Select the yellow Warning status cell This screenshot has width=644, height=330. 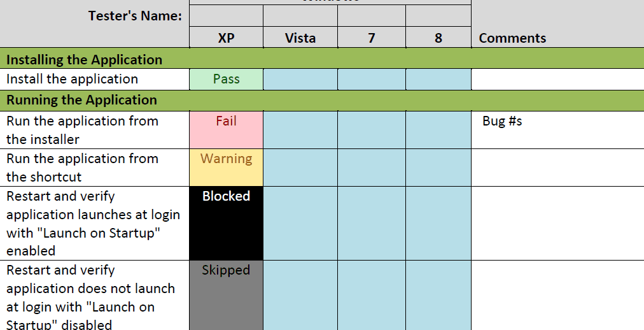point(226,168)
